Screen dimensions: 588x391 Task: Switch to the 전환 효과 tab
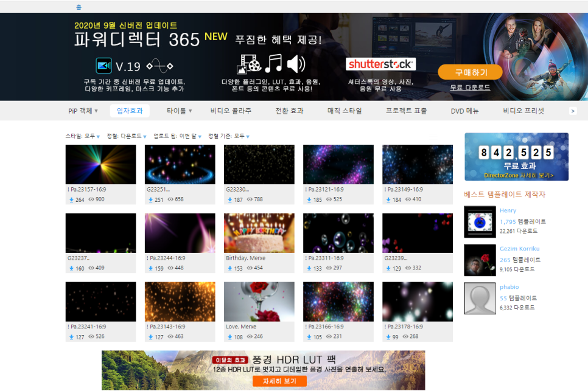click(x=289, y=111)
